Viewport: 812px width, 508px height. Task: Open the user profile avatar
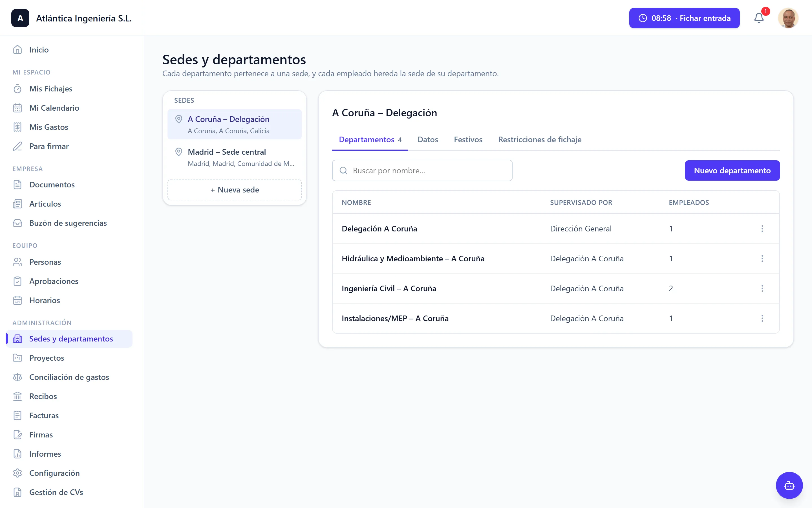click(788, 18)
